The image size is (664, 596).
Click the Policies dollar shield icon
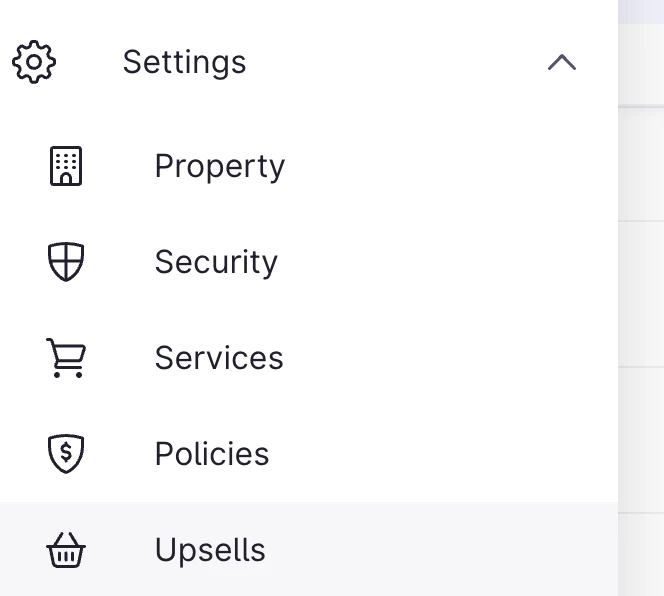click(x=66, y=454)
